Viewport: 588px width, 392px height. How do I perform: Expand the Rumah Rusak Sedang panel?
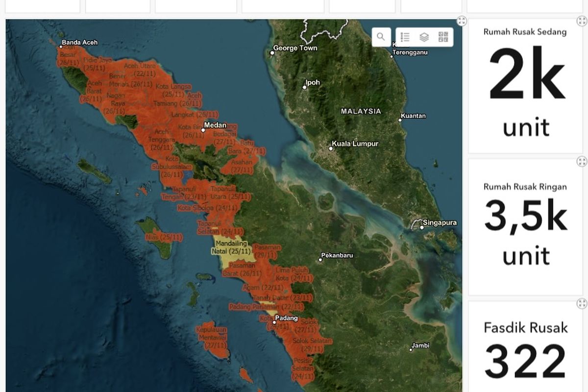[582, 22]
